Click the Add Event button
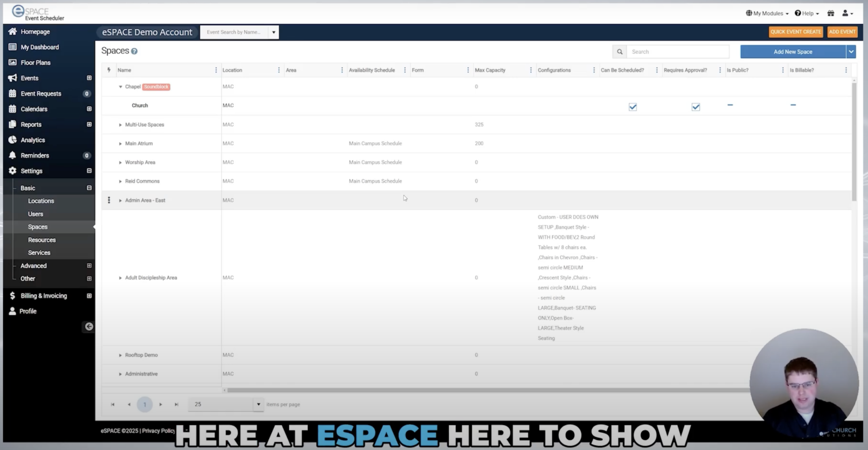 842,31
